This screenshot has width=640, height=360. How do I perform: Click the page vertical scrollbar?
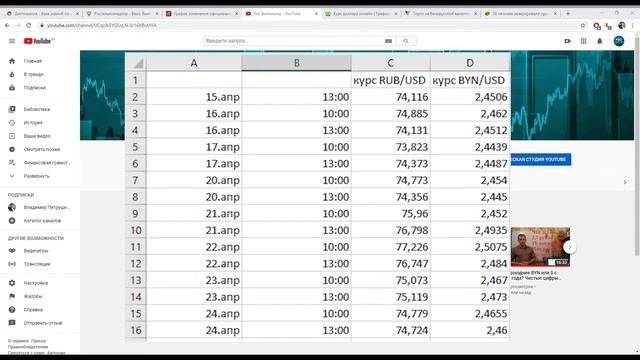coord(637,147)
